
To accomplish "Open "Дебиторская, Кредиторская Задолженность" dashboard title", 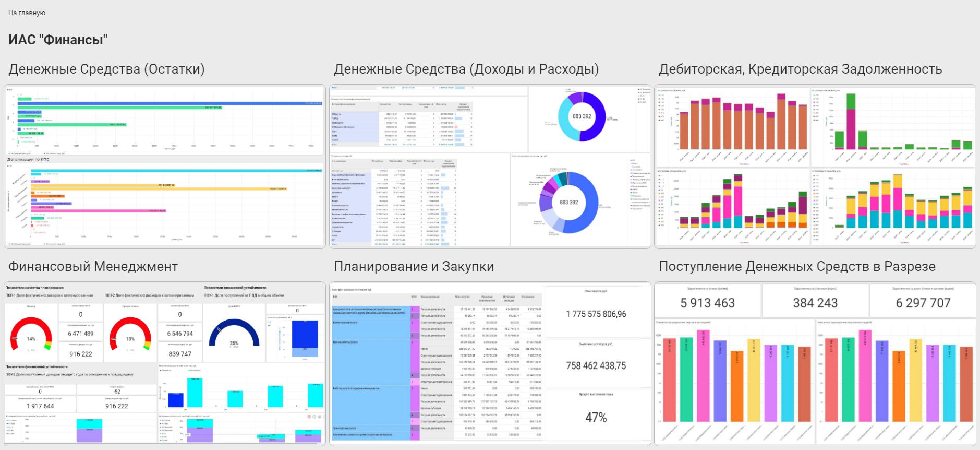I will click(x=800, y=69).
